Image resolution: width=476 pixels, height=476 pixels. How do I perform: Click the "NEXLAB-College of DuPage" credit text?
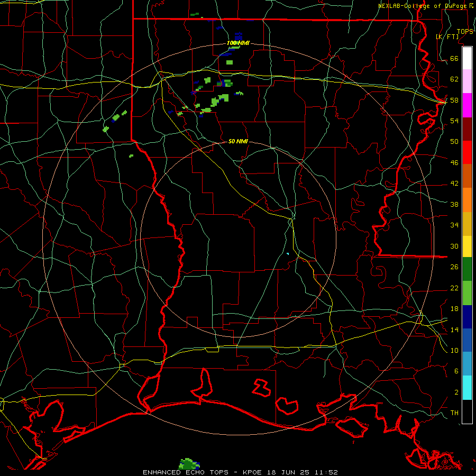[x=423, y=6]
